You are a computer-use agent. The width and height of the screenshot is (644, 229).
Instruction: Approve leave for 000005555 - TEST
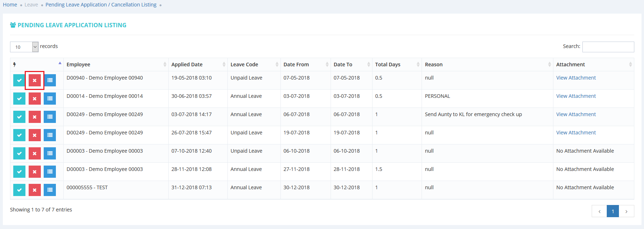pos(19,190)
